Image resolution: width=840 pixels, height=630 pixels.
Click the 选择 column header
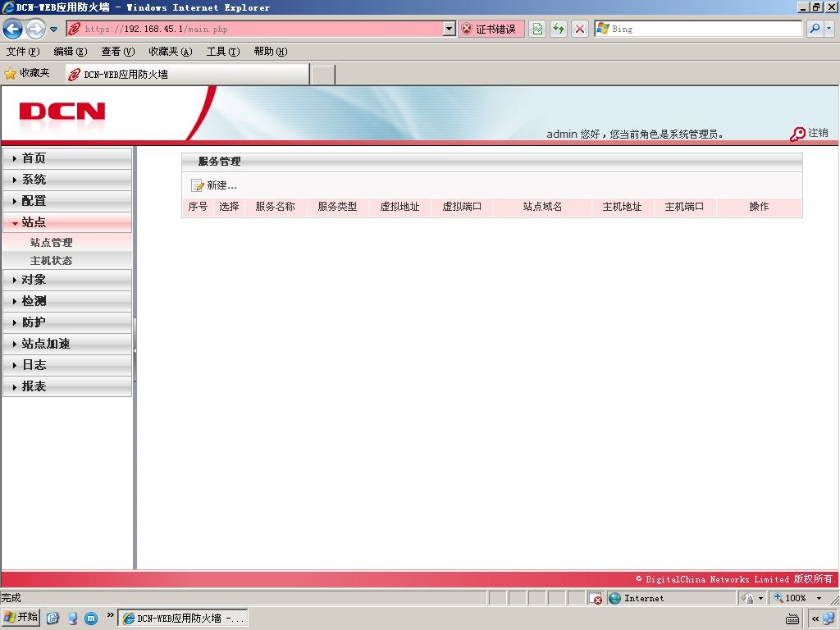[229, 206]
